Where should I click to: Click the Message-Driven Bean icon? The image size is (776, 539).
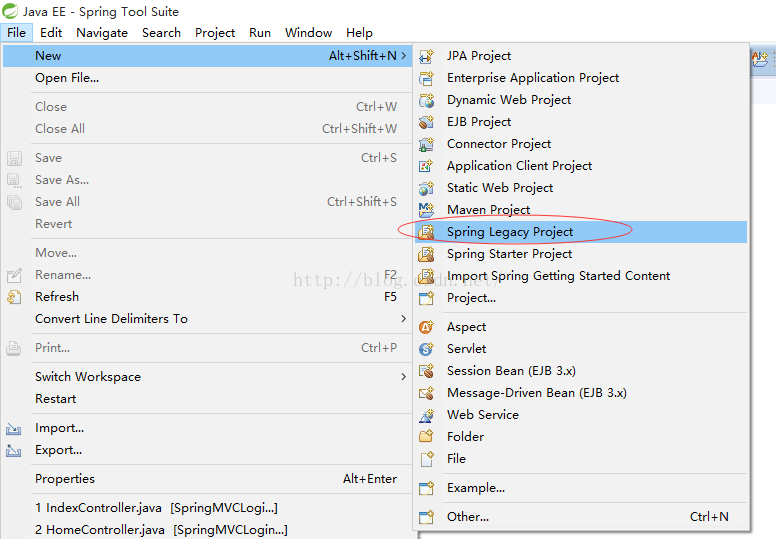pos(426,393)
